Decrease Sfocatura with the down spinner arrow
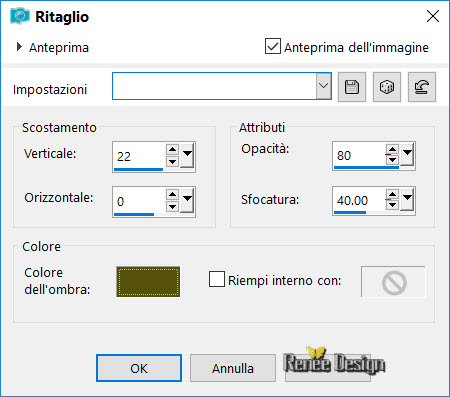This screenshot has height=397, width=450. tap(392, 204)
